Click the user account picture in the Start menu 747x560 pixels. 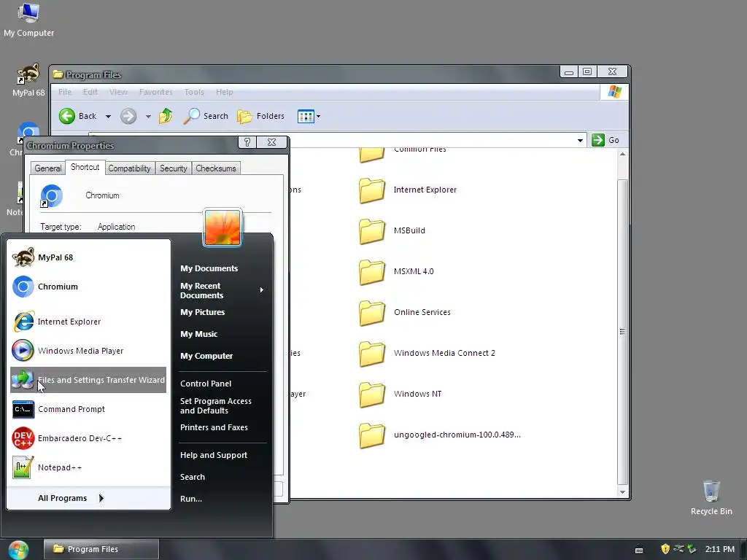coord(222,227)
